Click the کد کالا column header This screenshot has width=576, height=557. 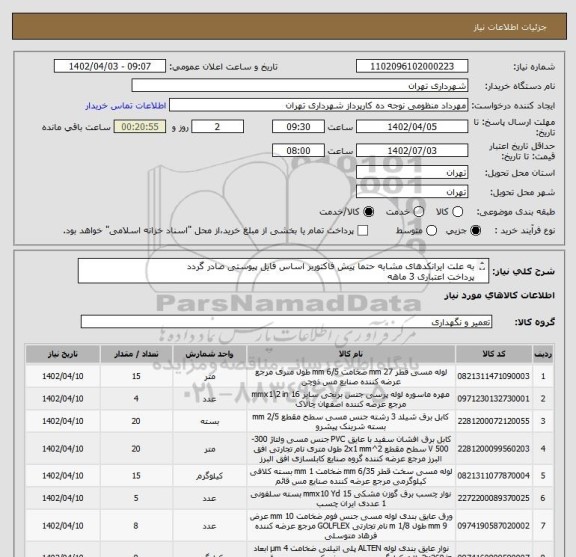pyautogui.click(x=494, y=354)
